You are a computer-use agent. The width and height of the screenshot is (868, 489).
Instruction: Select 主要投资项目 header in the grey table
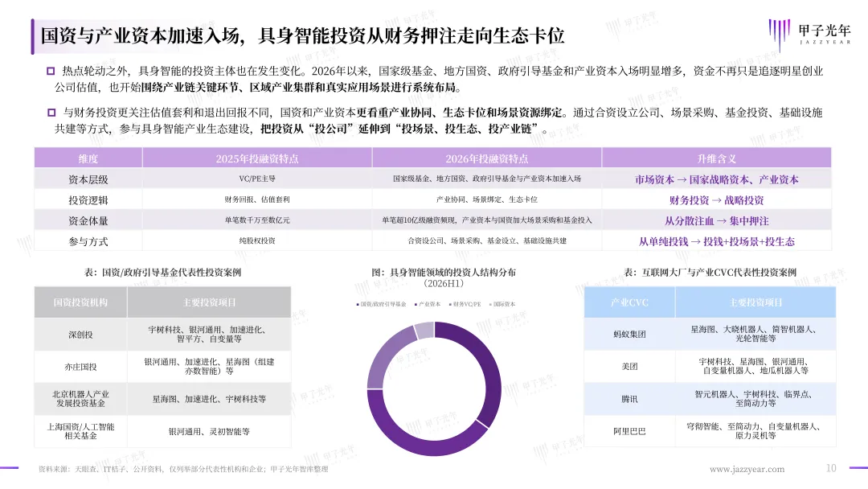point(209,302)
